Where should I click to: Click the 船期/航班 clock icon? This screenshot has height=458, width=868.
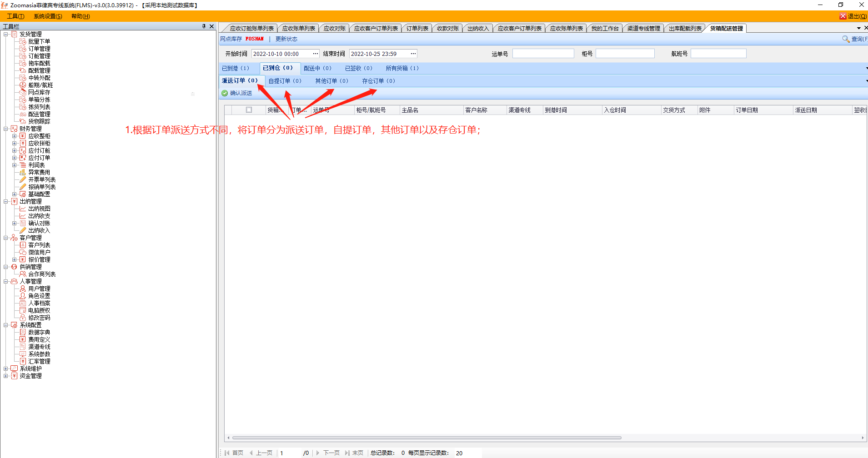pos(23,85)
